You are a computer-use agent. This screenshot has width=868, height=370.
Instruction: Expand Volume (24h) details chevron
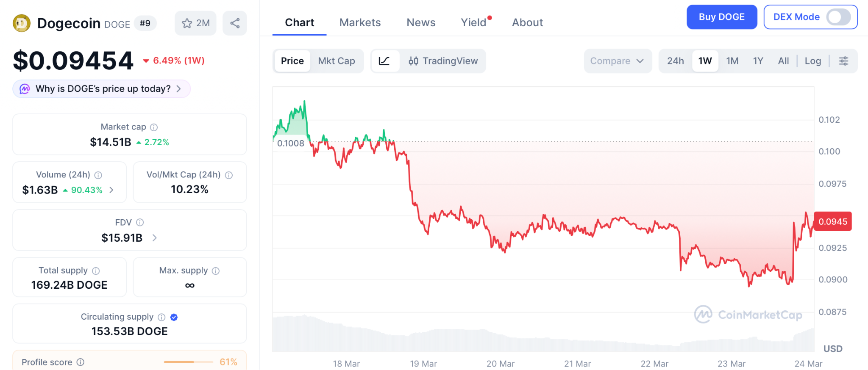(111, 190)
